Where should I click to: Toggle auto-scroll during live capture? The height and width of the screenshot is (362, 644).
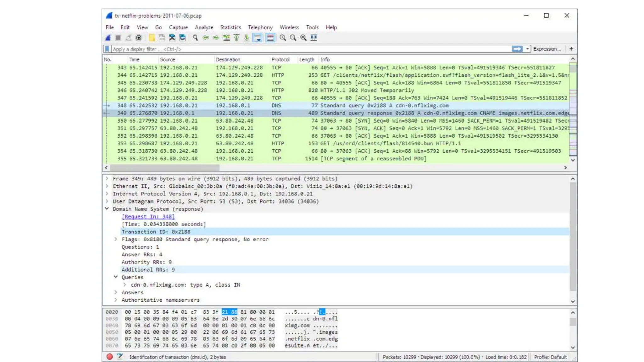click(258, 38)
